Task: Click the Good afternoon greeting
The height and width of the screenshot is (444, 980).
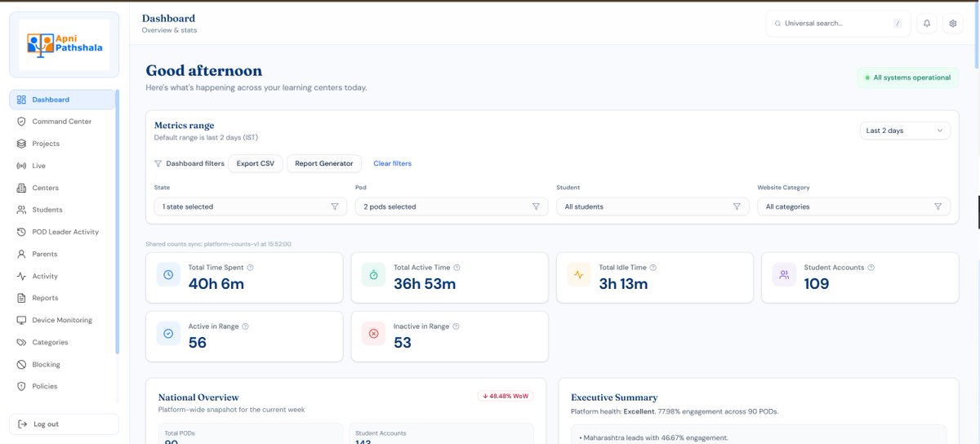Action: coord(204,71)
